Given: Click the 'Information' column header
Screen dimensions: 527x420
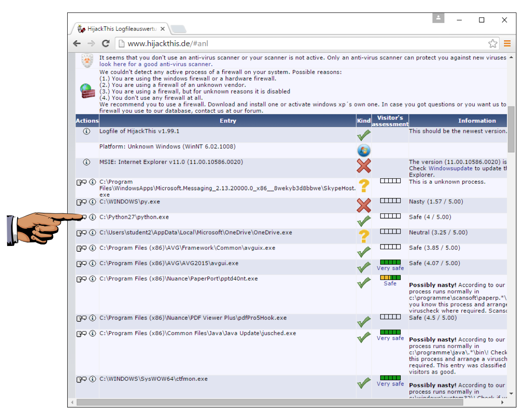Looking at the screenshot, I should (x=458, y=120).
